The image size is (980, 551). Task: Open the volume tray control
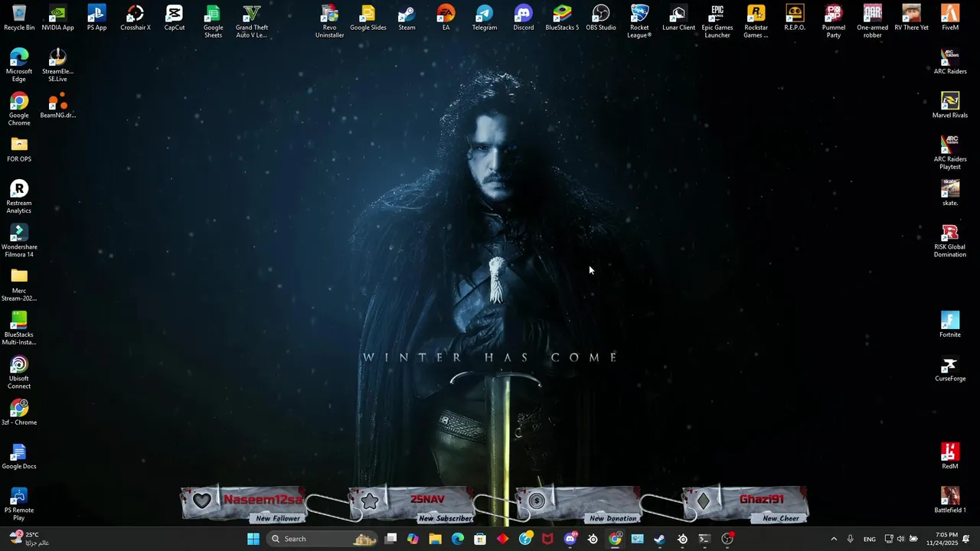(900, 539)
